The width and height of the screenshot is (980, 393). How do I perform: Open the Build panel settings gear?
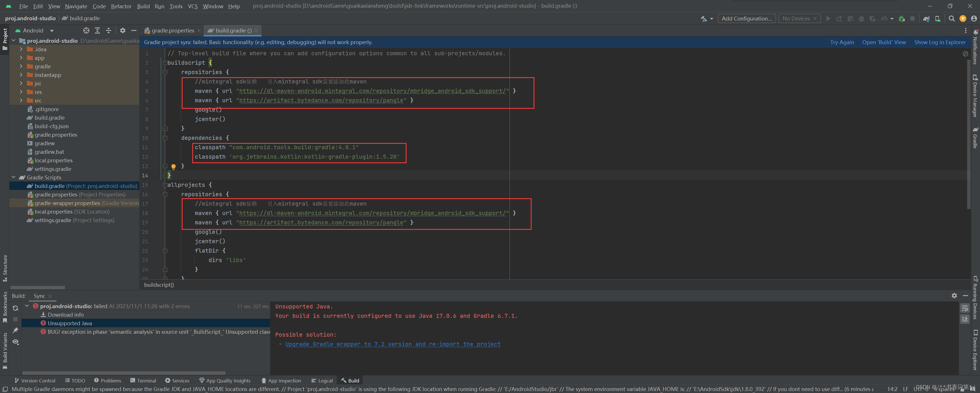pos(954,296)
